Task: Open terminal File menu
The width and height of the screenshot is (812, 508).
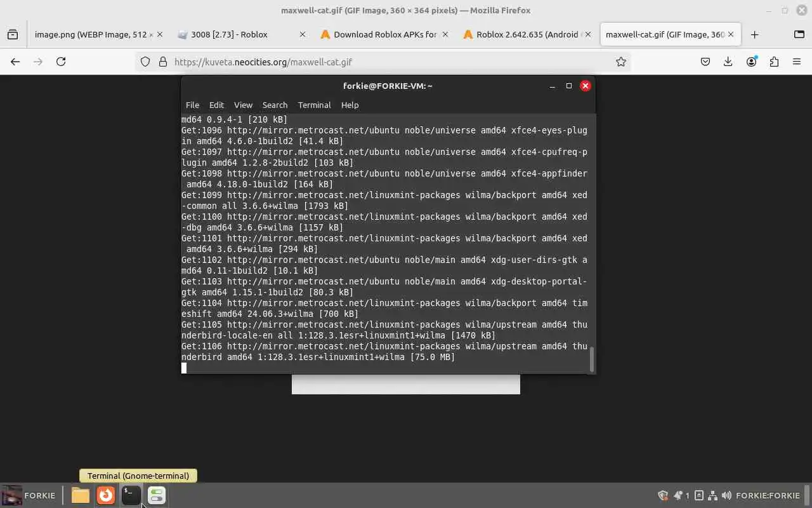Action: [x=192, y=105]
